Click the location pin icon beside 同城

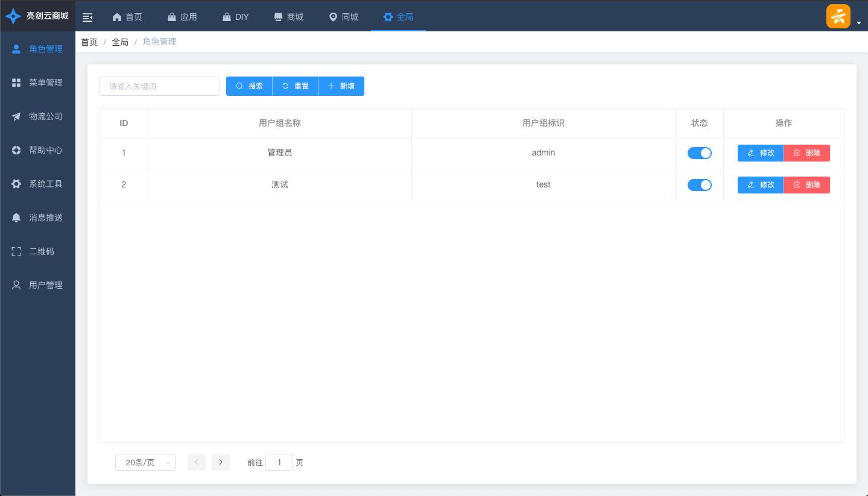coord(333,17)
